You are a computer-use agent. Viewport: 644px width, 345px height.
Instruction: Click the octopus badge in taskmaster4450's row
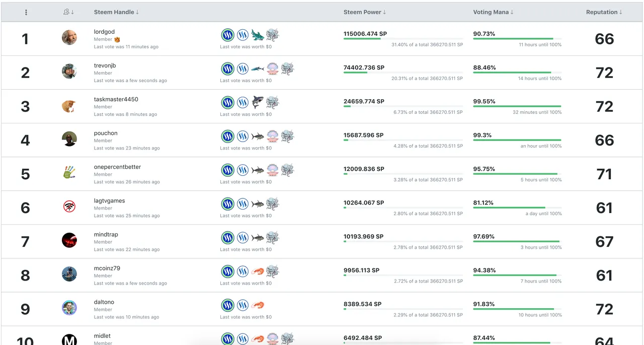[x=272, y=102]
